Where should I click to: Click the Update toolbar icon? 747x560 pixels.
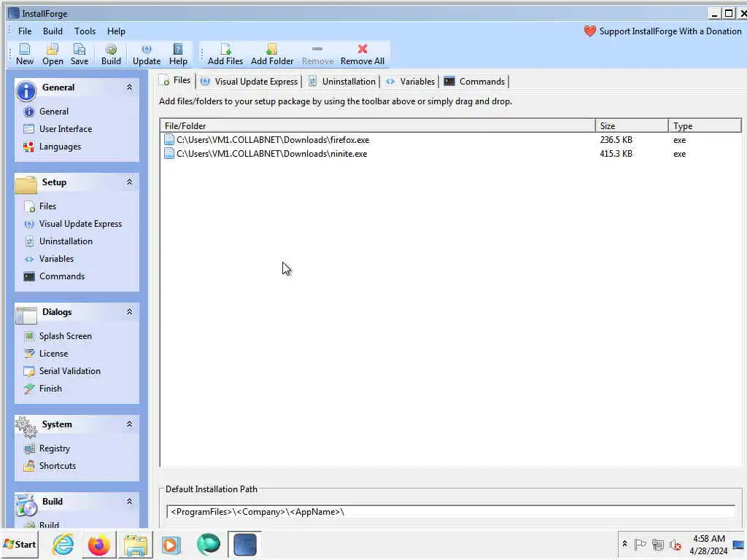tap(147, 54)
